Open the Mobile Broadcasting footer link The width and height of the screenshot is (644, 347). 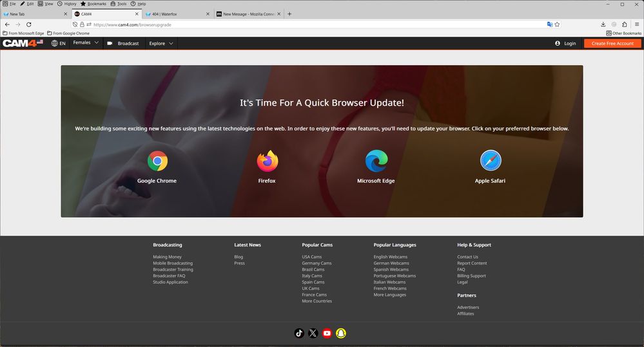(x=173, y=263)
